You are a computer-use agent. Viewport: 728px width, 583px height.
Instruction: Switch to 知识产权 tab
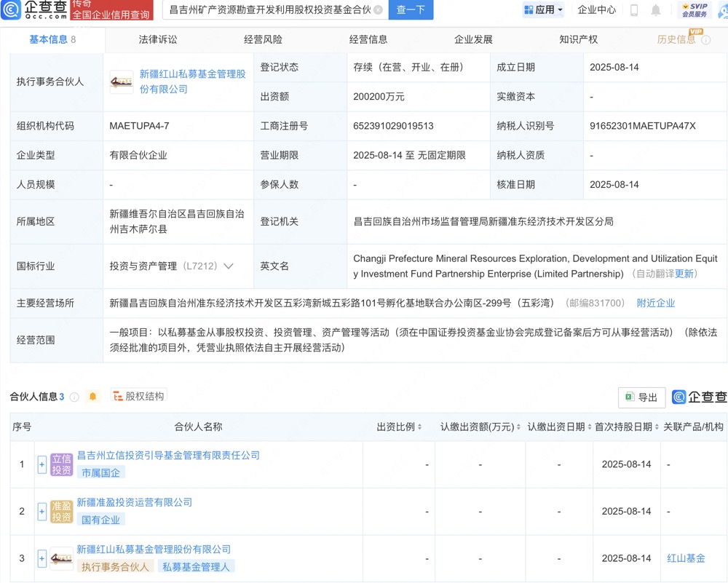(579, 40)
